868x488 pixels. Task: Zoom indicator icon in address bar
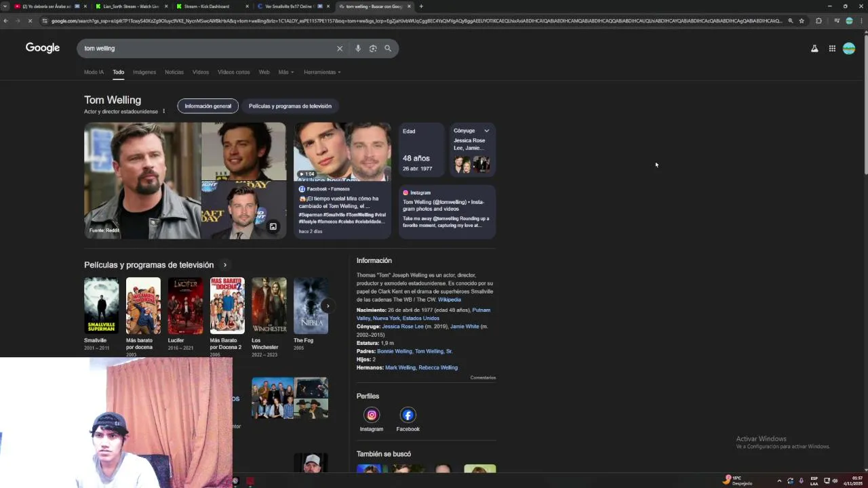point(790,21)
